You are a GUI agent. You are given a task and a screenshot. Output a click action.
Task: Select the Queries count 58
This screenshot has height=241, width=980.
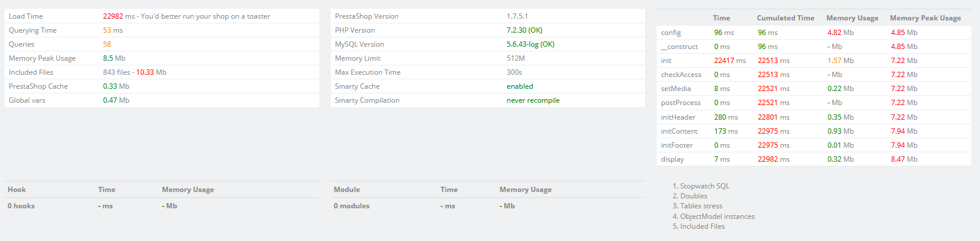107,44
